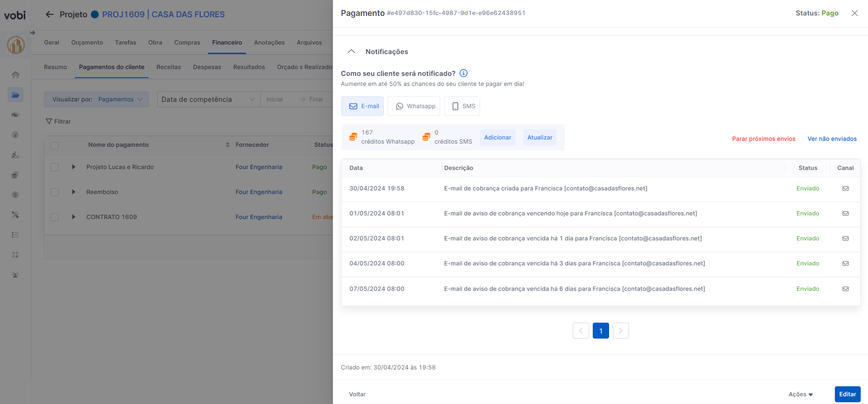The image size is (868, 404).
Task: Click the Atualizar credits button
Action: tap(540, 138)
